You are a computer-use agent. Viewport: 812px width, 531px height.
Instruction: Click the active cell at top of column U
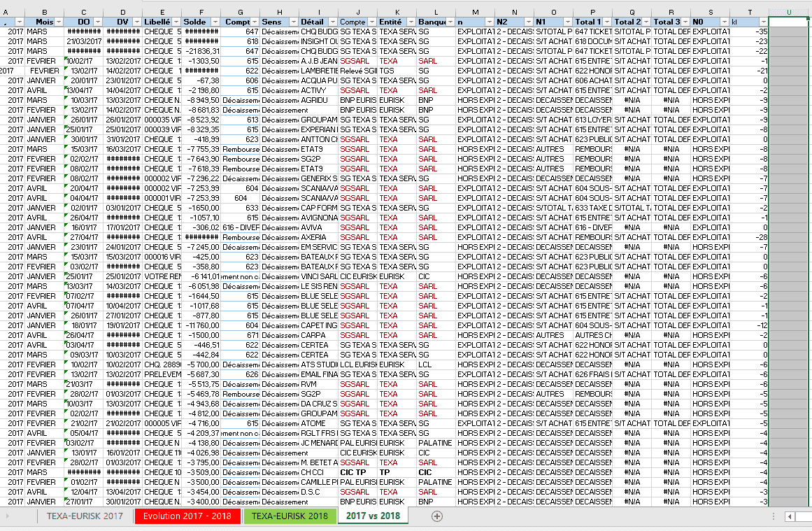(x=789, y=22)
